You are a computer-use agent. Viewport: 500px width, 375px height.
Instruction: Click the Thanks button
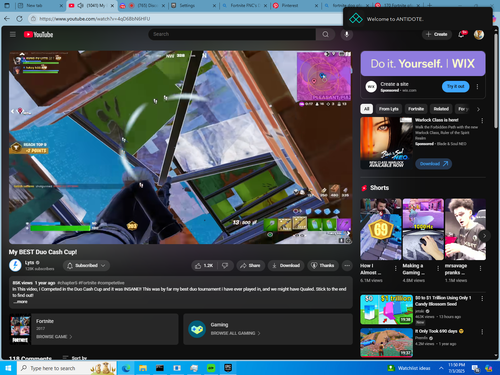pyautogui.click(x=323, y=265)
